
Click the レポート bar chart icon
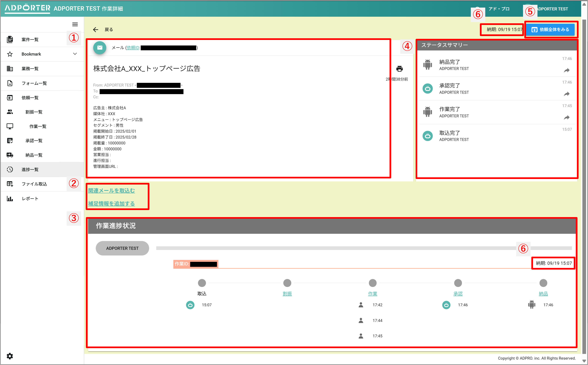tap(10, 198)
